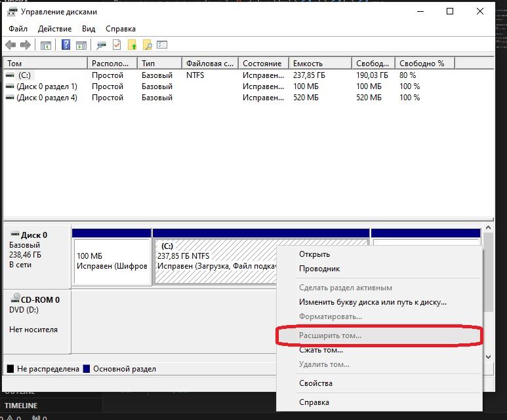Sort by the Емкость column header
Viewport: 507px width, 420px height.
coord(320,64)
